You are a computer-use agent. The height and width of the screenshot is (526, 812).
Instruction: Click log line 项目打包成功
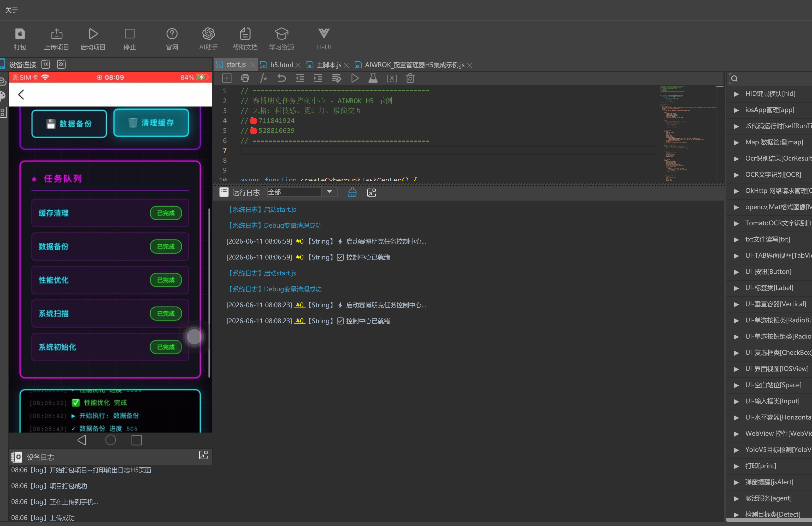(49, 486)
